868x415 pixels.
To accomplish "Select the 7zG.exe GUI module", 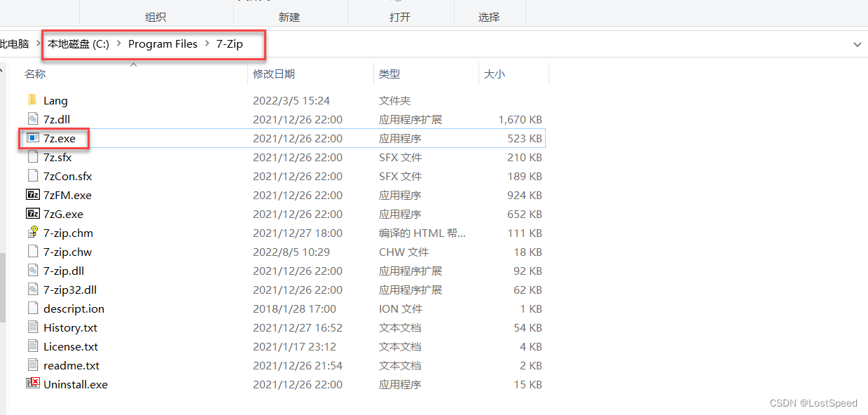I will pos(63,214).
